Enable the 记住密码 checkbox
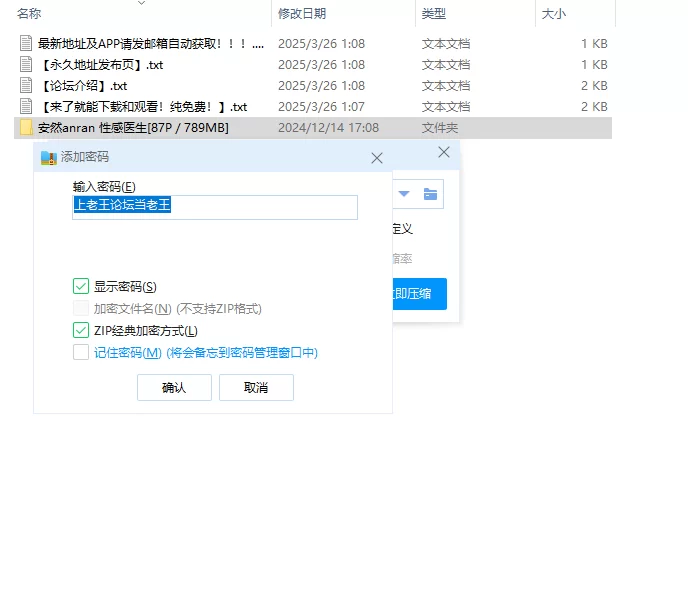688x615 pixels. tap(81, 352)
